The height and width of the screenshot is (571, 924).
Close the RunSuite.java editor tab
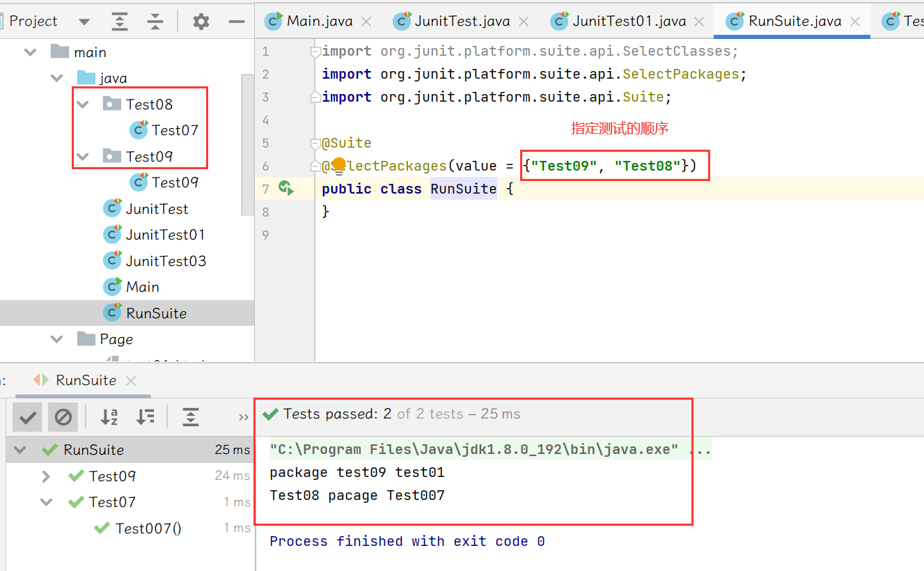pyautogui.click(x=856, y=22)
